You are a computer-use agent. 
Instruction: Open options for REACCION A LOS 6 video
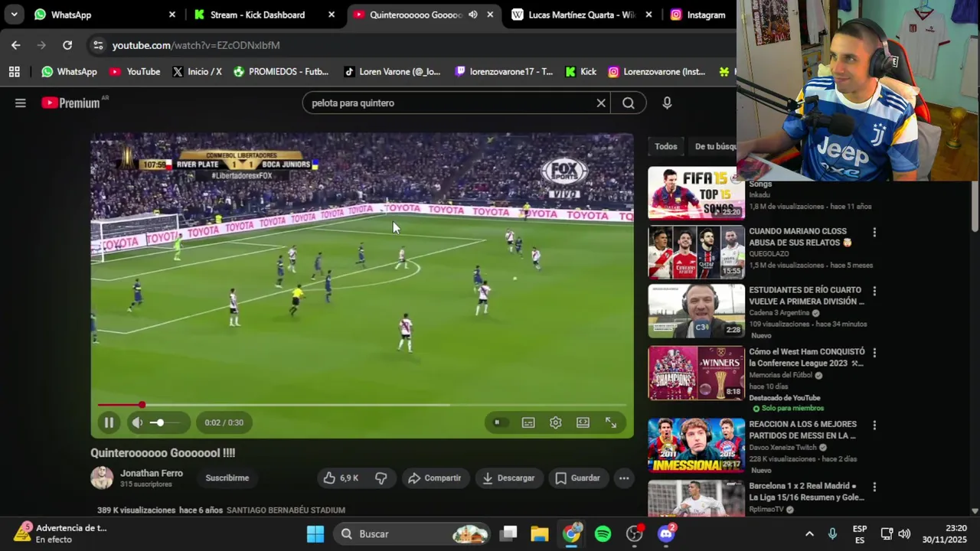874,425
